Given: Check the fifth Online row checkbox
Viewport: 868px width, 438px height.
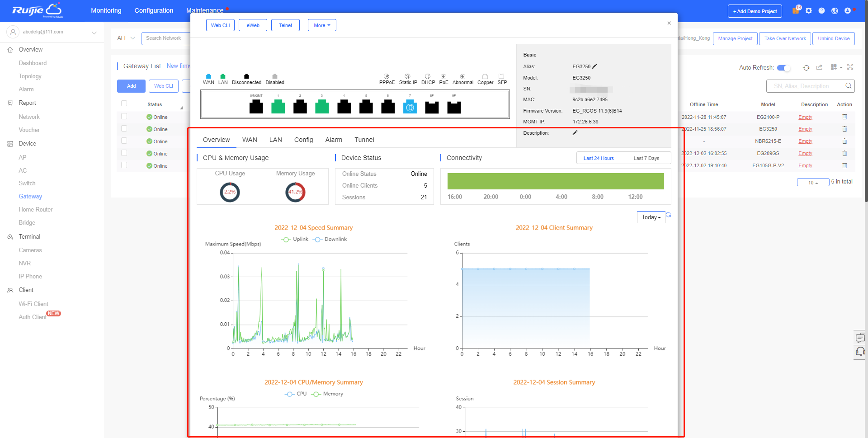Looking at the screenshot, I should (x=124, y=165).
